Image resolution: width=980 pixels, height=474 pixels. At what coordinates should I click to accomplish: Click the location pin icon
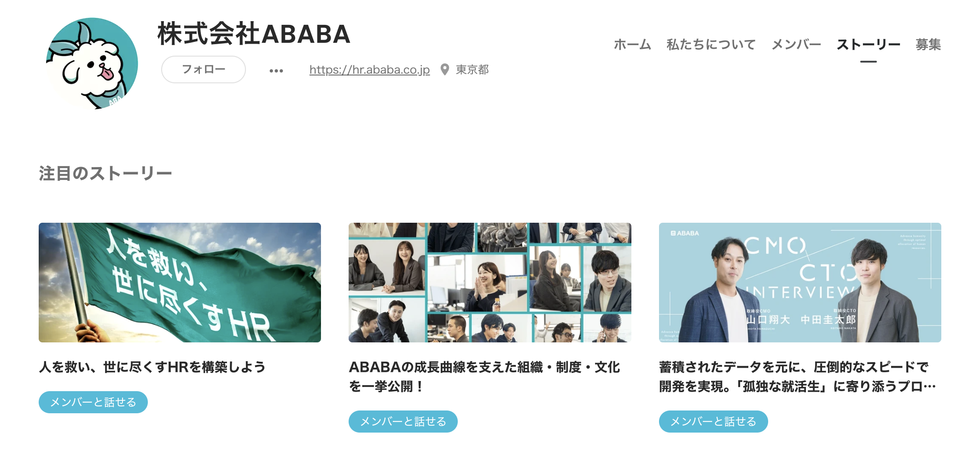(x=444, y=69)
